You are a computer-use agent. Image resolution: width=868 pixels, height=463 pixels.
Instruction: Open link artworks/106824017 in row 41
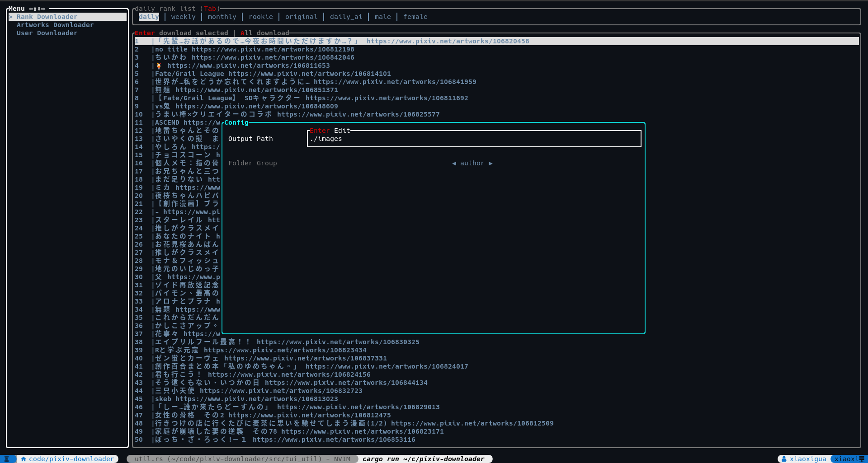pyautogui.click(x=387, y=366)
